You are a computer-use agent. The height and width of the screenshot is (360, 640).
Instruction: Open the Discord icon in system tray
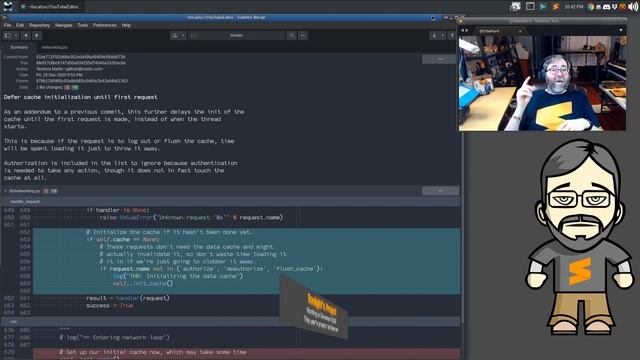click(607, 7)
